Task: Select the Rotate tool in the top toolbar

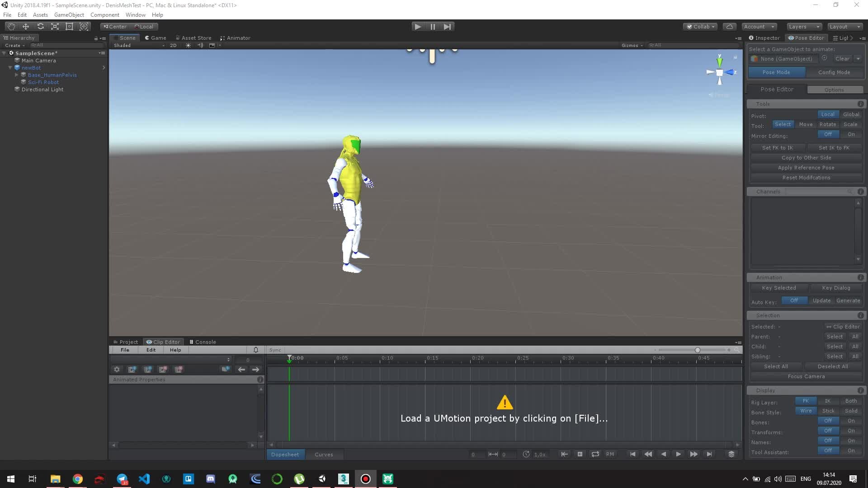Action: click(x=40, y=26)
